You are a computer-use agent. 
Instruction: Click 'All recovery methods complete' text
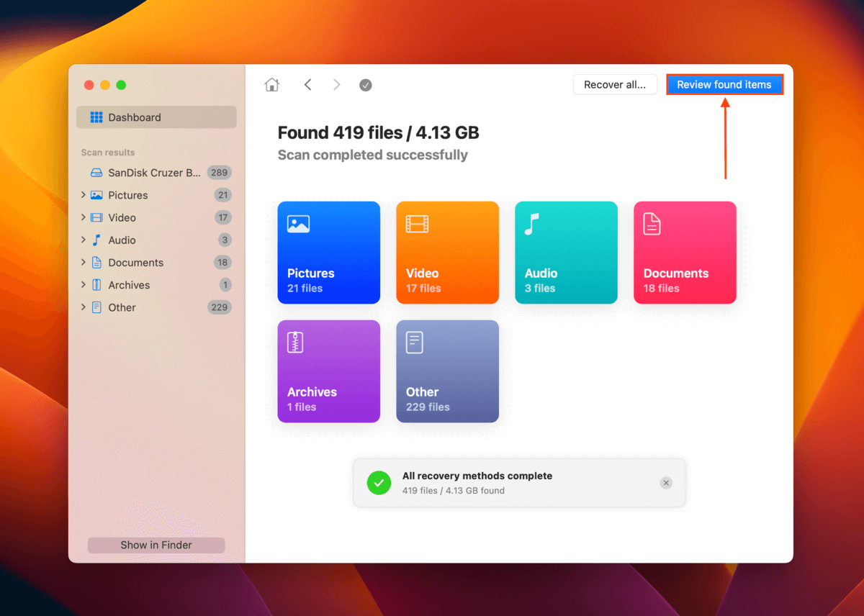(x=477, y=476)
